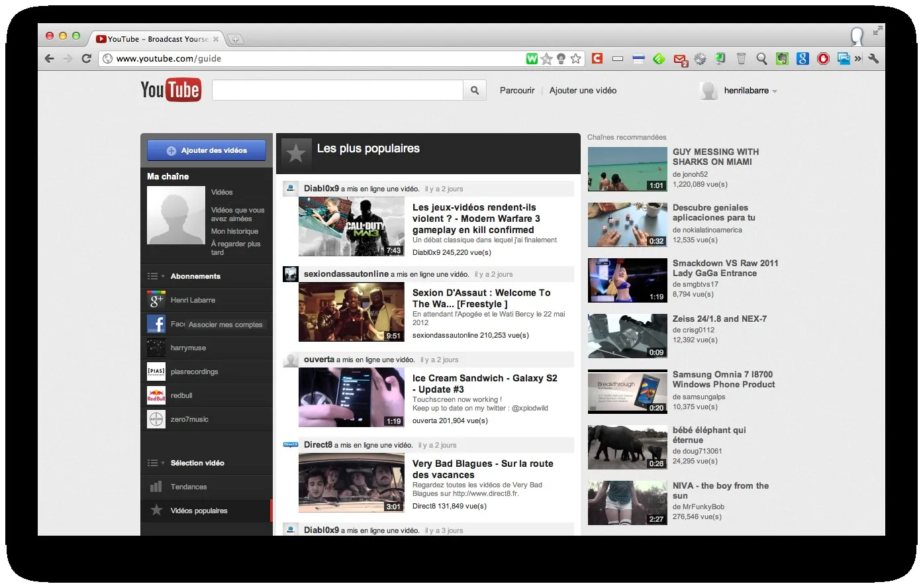Viewport: 923px width, 588px height.
Task: Open the bébé éléphant video thumbnail
Action: click(x=628, y=447)
